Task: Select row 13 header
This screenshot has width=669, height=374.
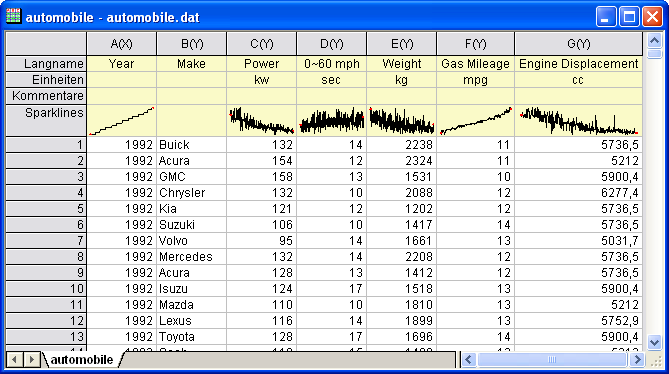Action: click(46, 336)
